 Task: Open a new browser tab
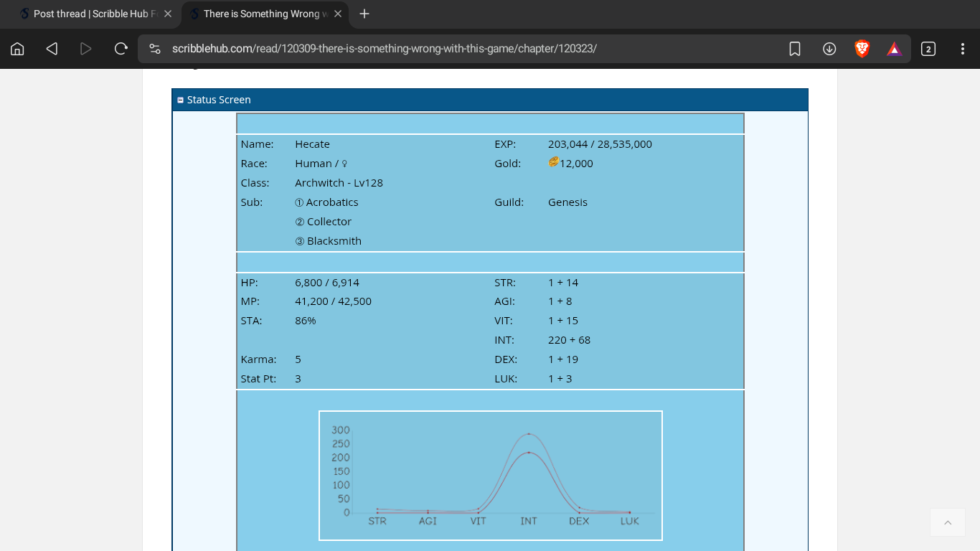(364, 14)
